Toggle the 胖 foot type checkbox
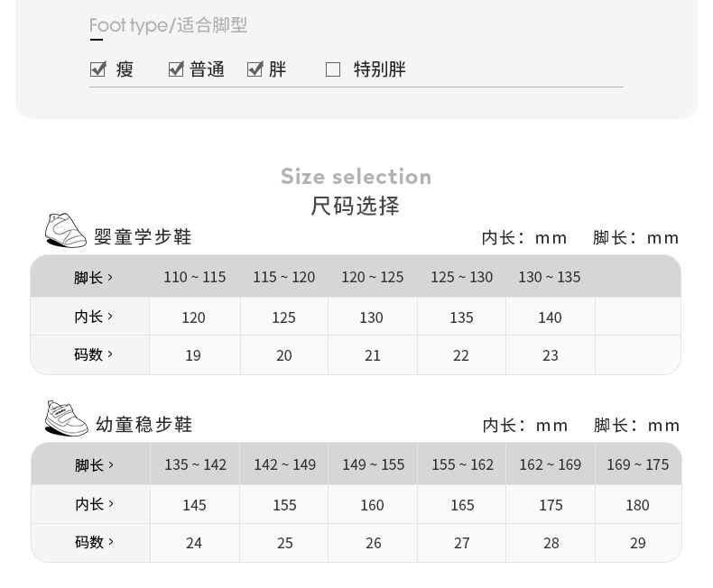Image resolution: width=713 pixels, height=588 pixels. (x=255, y=69)
